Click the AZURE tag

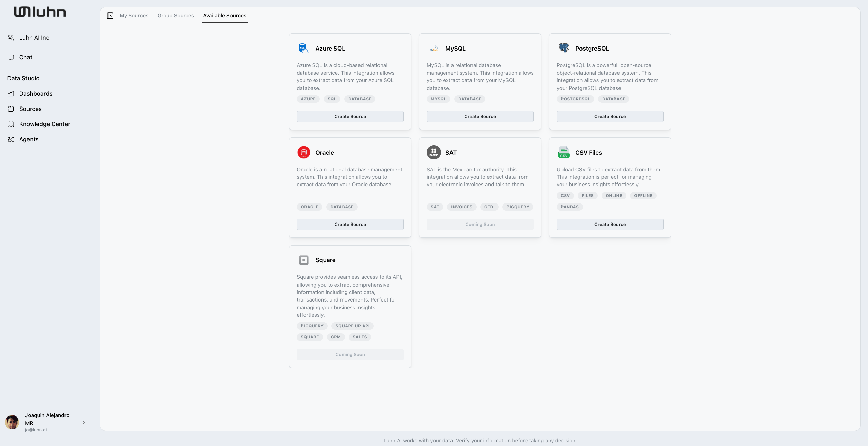pyautogui.click(x=308, y=99)
